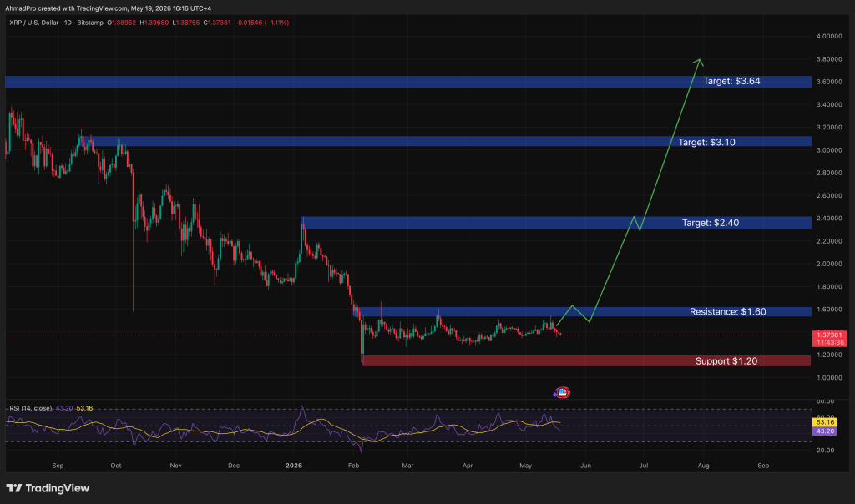Click the 1.00000 price axis label
This screenshot has height=504, width=855.
(829, 378)
